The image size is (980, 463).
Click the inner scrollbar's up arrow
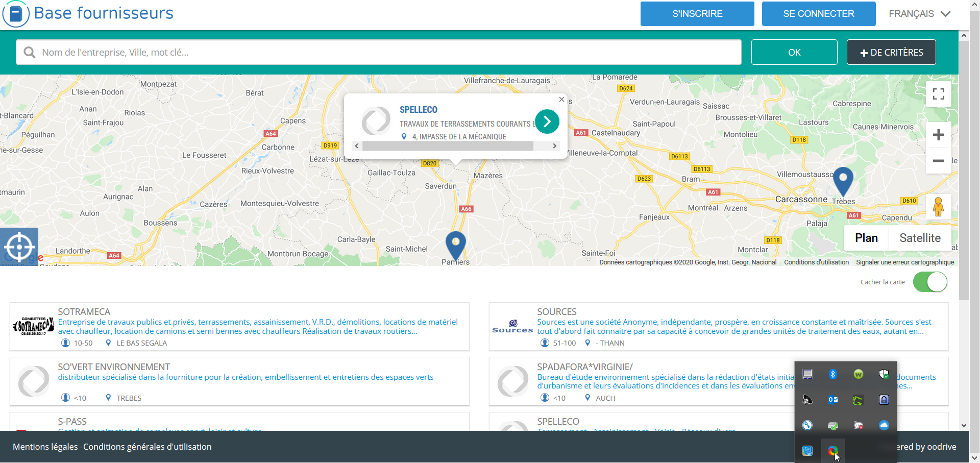(964, 36)
